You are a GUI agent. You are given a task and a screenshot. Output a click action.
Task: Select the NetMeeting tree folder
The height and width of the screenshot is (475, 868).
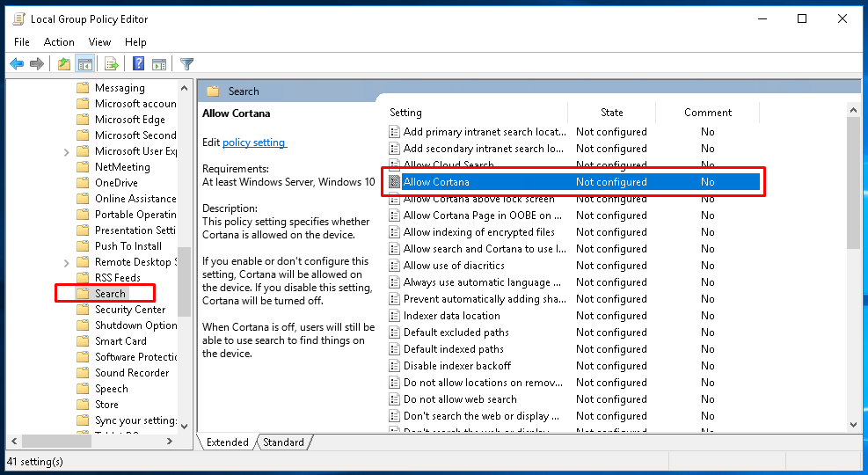(x=122, y=167)
